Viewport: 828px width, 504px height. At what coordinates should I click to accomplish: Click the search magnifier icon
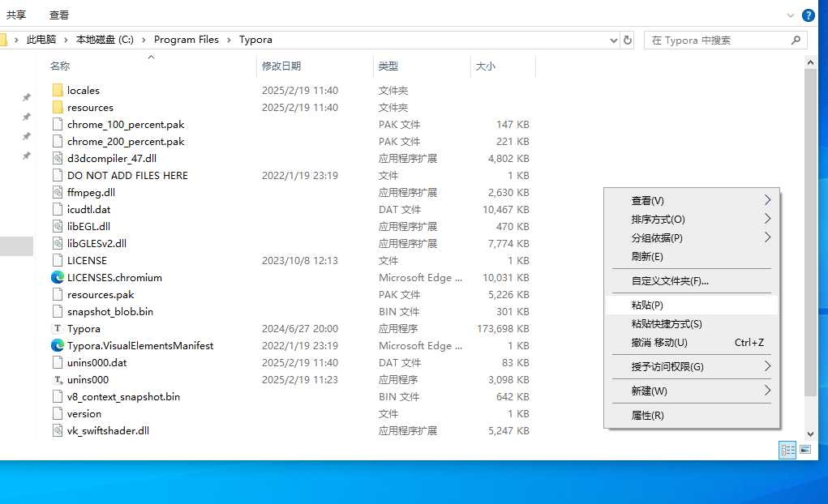pos(796,40)
